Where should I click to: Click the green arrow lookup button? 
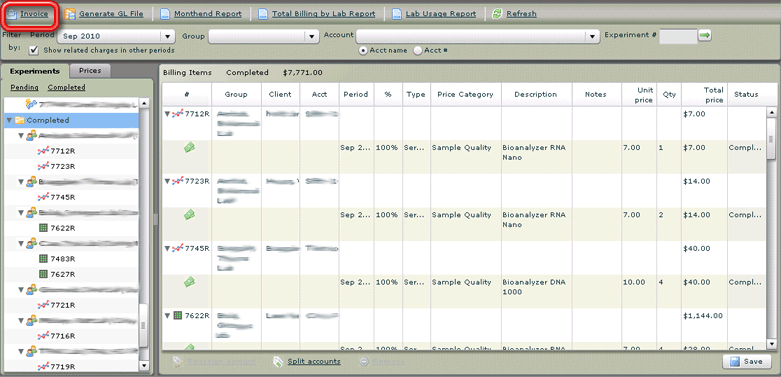(704, 35)
